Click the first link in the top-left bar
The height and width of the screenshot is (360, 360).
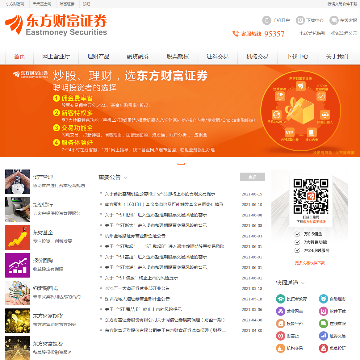tap(15, 4)
